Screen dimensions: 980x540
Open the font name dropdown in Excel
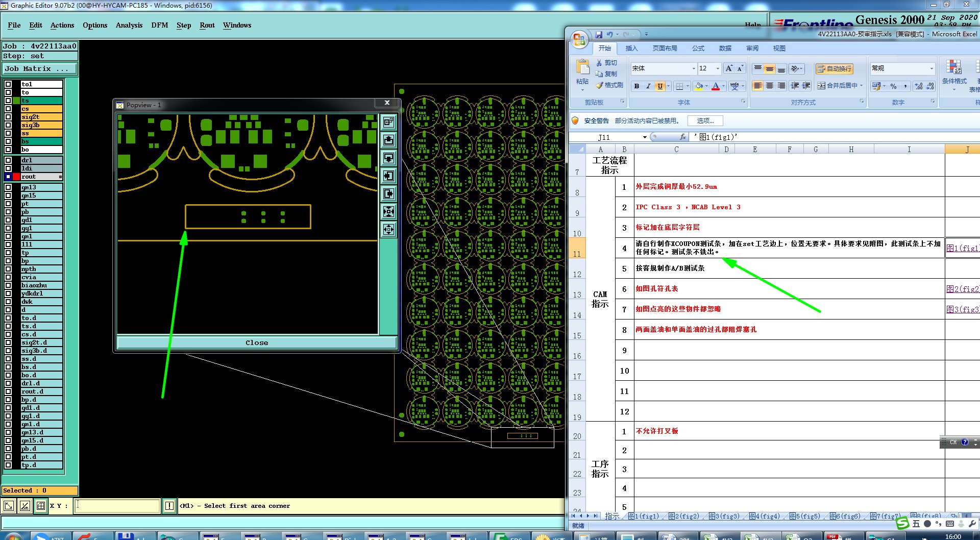[694, 68]
